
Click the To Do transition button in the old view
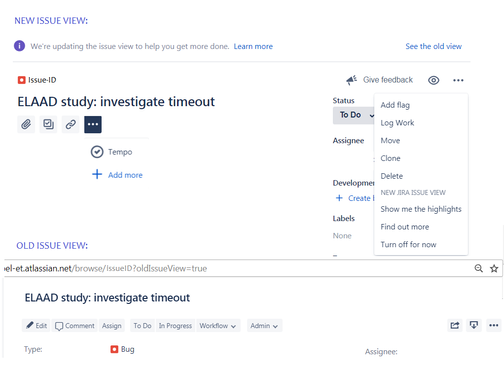(142, 326)
